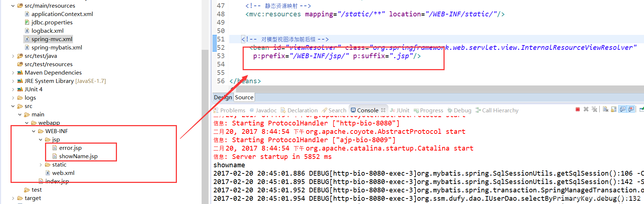Expand Maven Dependencies node
Viewport: 644px width, 204px height.
(13, 73)
